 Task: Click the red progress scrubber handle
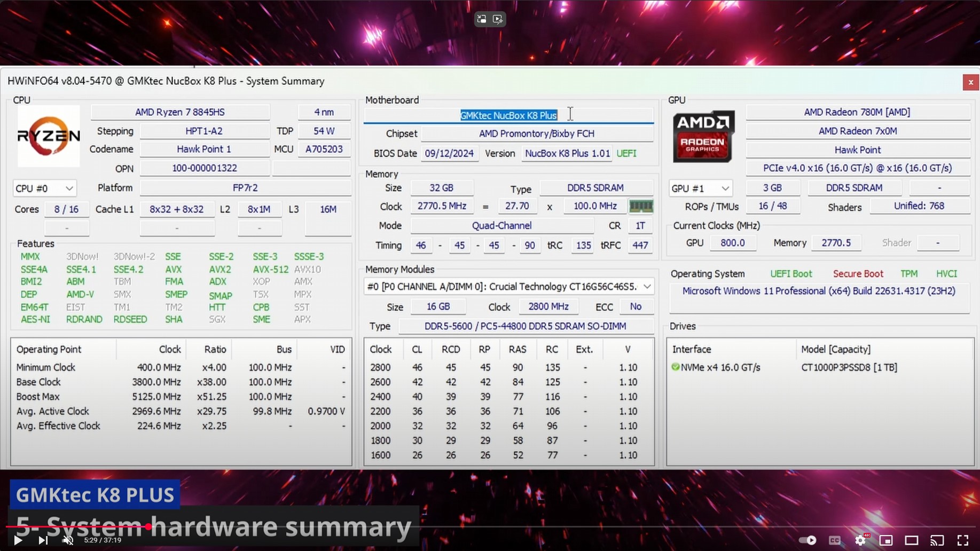tap(148, 527)
